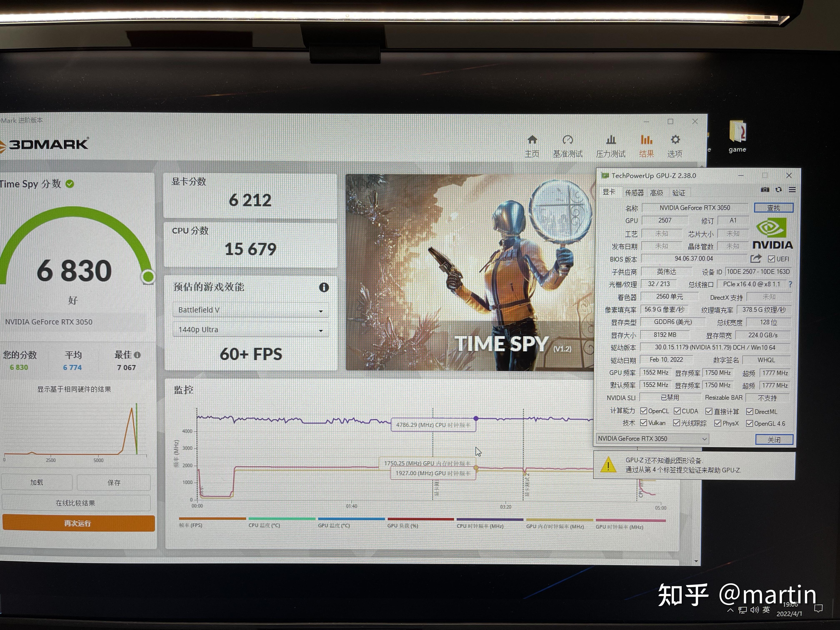
Task: Switch to the 高级 tab in GPU-Z
Action: tap(657, 192)
